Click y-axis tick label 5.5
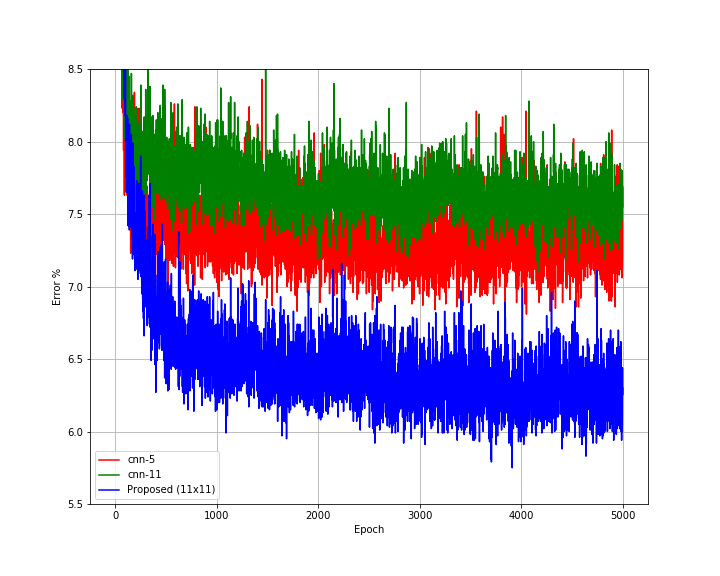 tap(75, 504)
